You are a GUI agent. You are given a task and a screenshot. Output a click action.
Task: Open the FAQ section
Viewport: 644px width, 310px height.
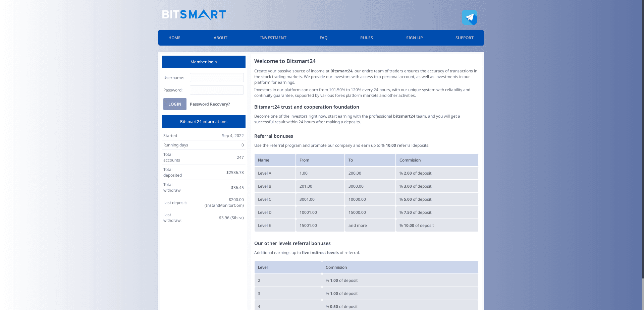(323, 38)
